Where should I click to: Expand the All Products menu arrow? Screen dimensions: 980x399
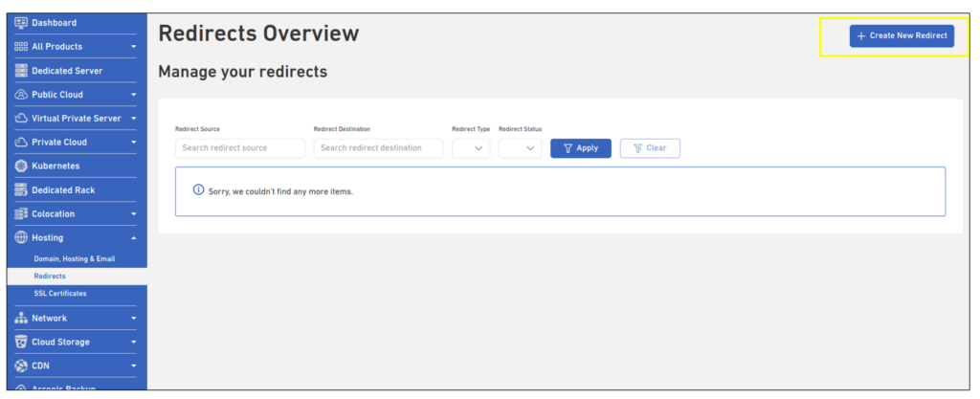[x=134, y=47]
